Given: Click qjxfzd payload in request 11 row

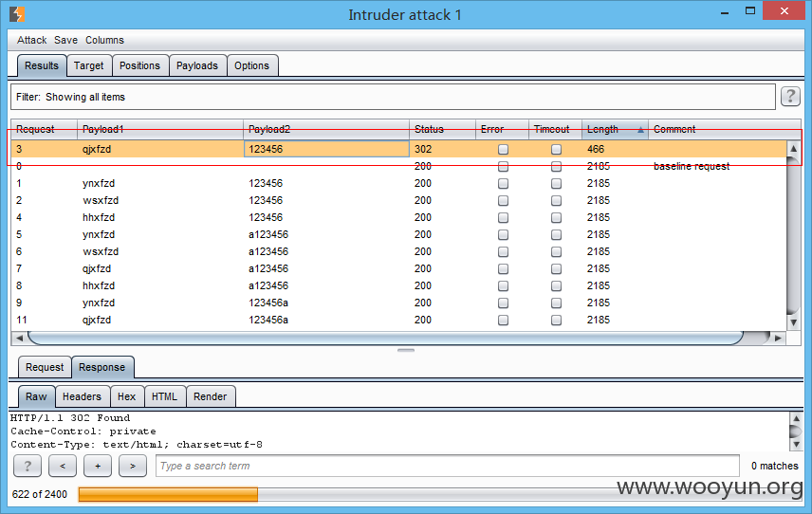Looking at the screenshot, I should [x=97, y=320].
